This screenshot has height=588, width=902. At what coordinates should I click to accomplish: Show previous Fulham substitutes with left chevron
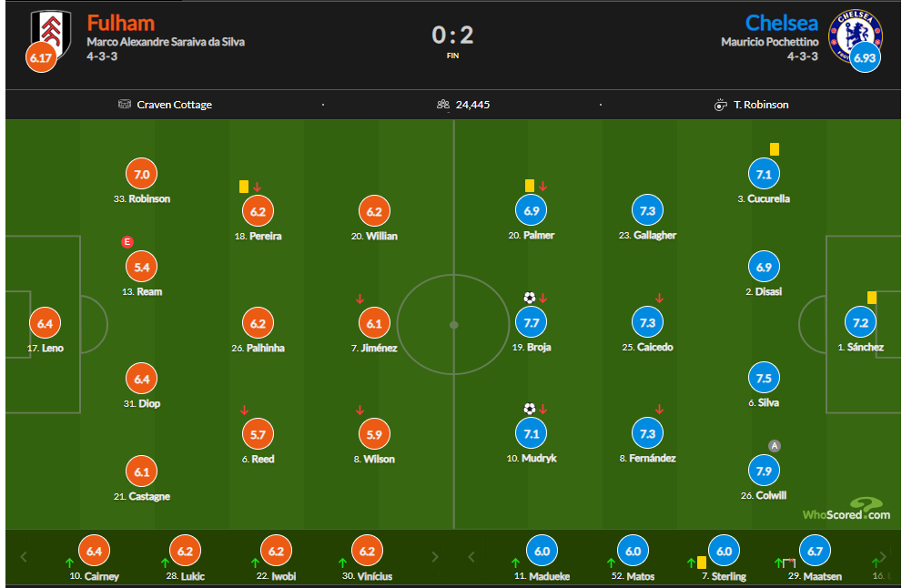[x=24, y=556]
